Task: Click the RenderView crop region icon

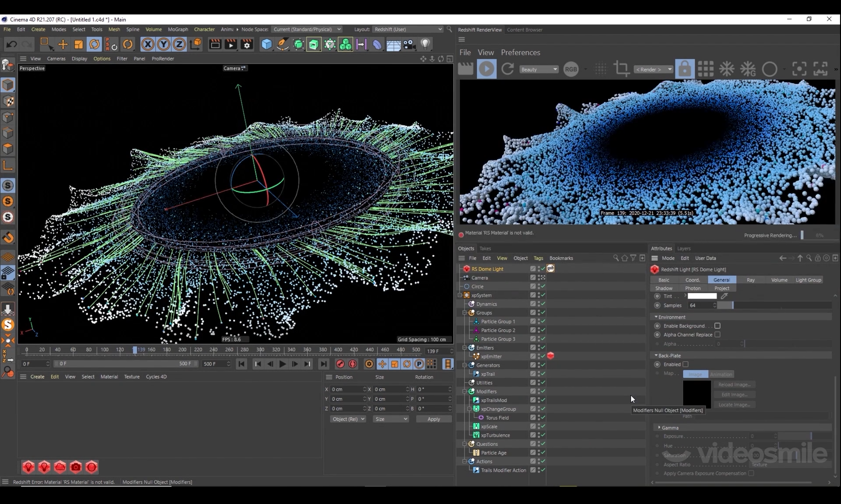Action: 621,69
